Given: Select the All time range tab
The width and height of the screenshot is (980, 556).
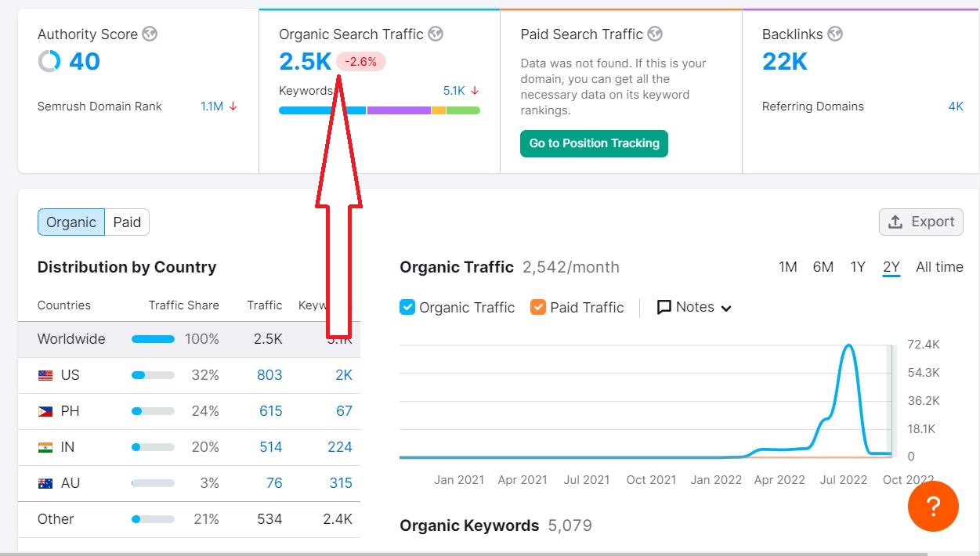Looking at the screenshot, I should [x=939, y=267].
